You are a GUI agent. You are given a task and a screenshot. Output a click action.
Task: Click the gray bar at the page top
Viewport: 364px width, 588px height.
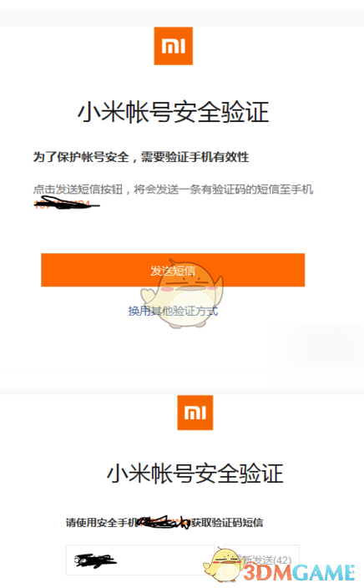182,18
